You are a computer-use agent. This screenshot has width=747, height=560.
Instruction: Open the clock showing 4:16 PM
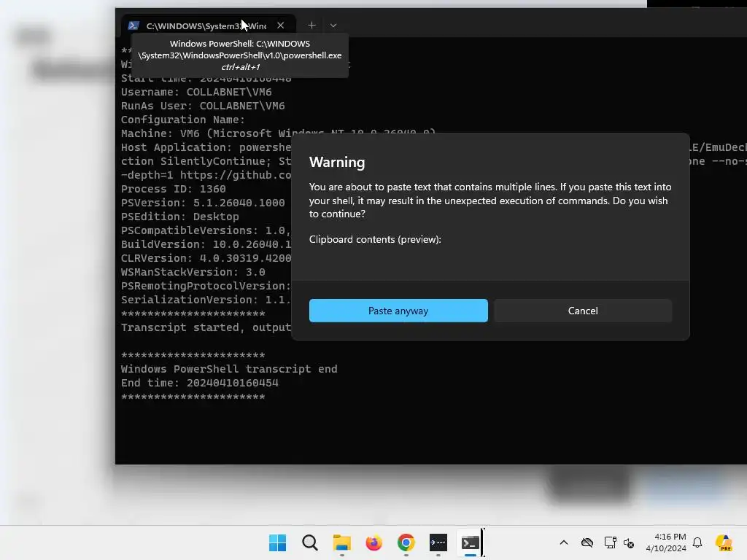click(x=666, y=542)
